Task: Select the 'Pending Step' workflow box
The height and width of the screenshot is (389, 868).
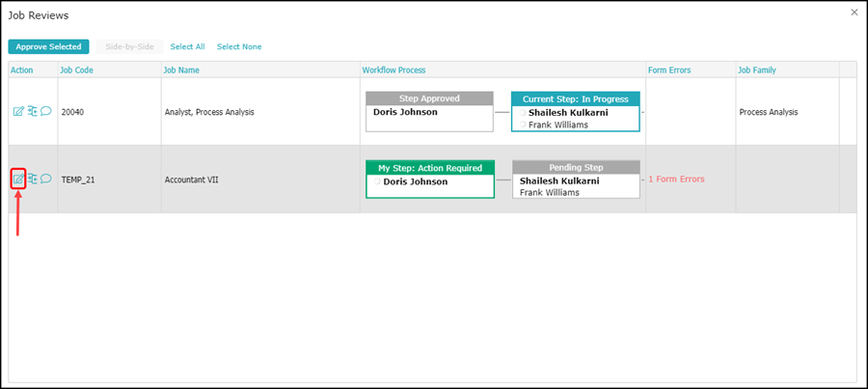Action: coord(576,179)
